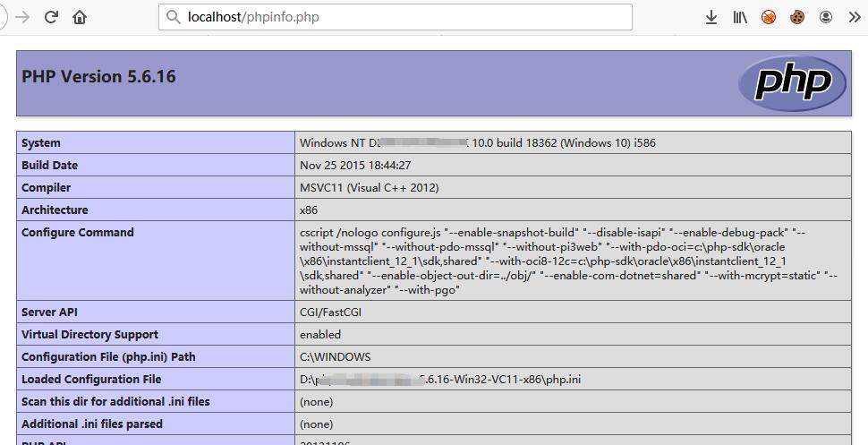Click the loaded php.ini path value
Image resolution: width=868 pixels, height=445 pixels.
(x=440, y=380)
